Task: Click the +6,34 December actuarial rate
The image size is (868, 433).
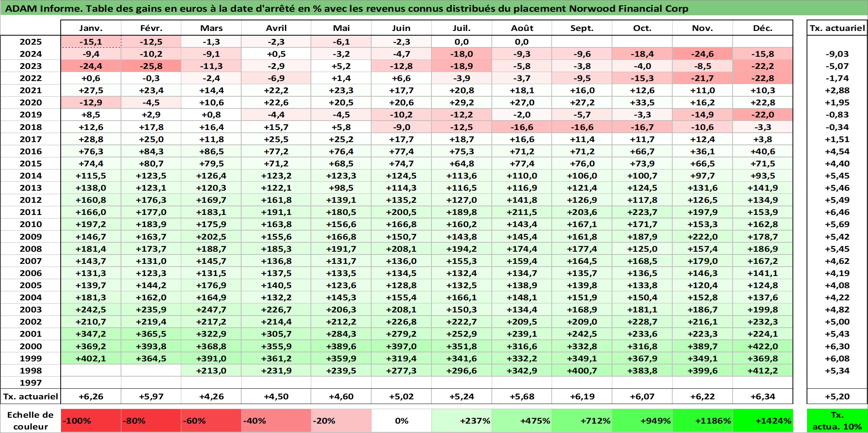Action: 763,396
